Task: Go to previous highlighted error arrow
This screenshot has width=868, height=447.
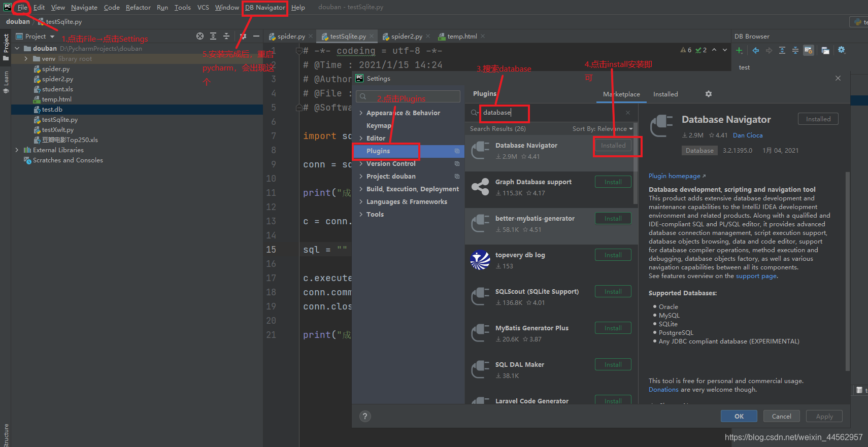Action: [x=714, y=50]
